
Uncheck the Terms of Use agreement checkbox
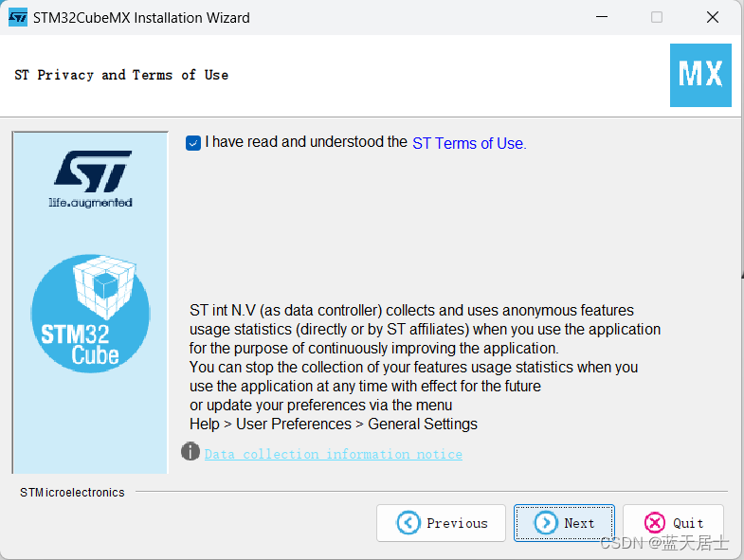pyautogui.click(x=193, y=143)
